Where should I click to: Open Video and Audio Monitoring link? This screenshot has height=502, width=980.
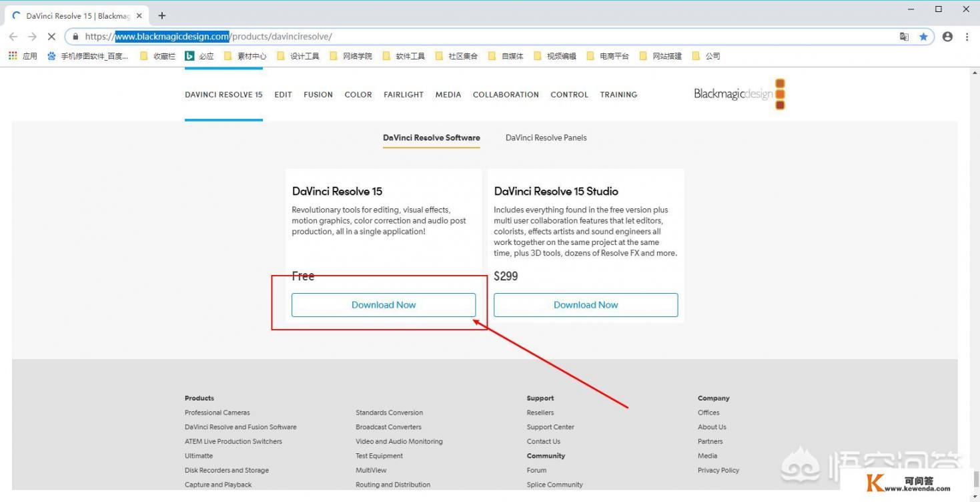[x=399, y=441]
